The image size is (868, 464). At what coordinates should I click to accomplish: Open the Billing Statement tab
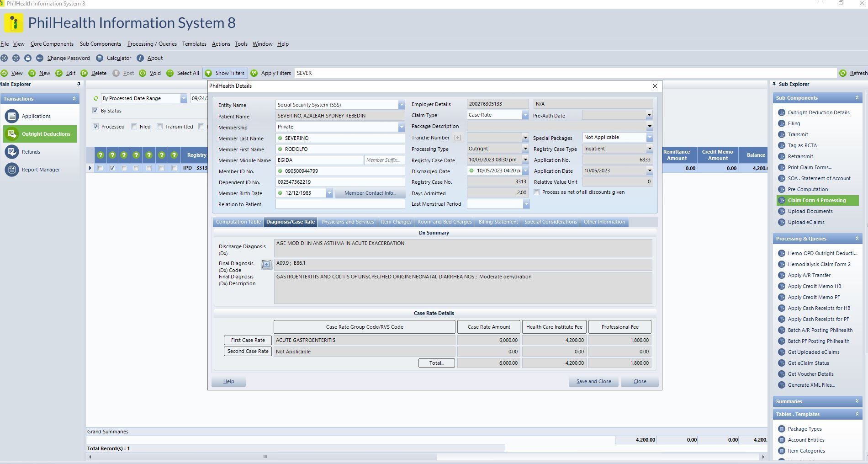tap(498, 222)
